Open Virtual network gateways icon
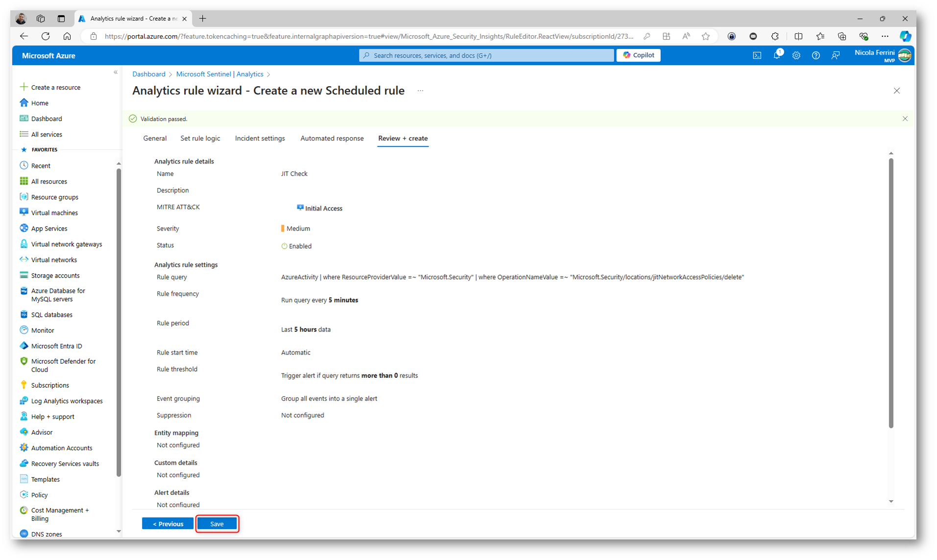 24,244
